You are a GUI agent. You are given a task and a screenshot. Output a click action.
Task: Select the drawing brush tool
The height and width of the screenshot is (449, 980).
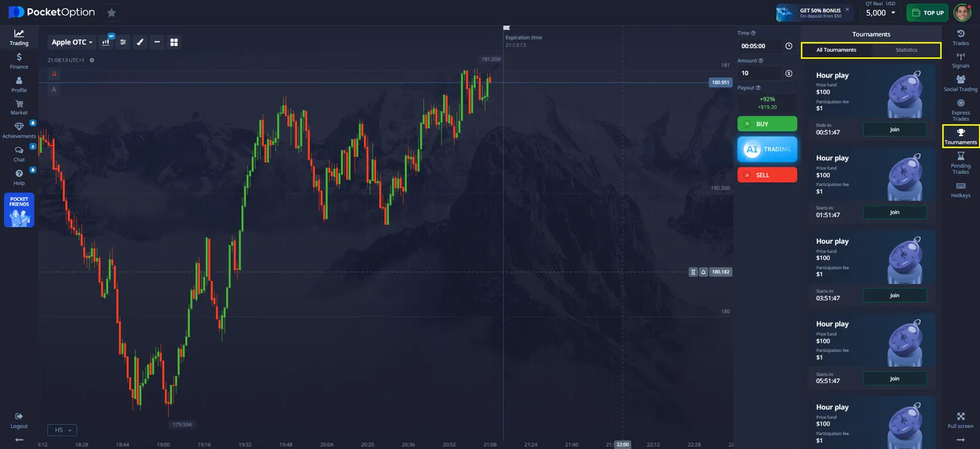coord(140,42)
